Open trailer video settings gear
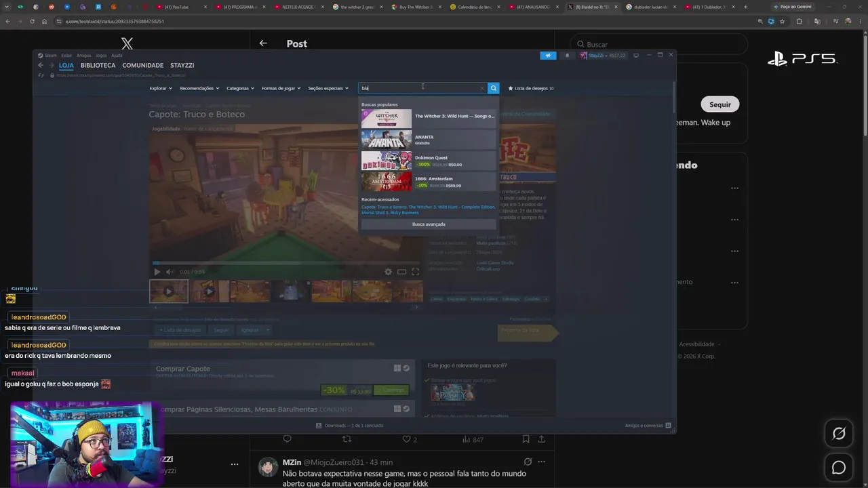This screenshot has width=868, height=488. [x=388, y=272]
